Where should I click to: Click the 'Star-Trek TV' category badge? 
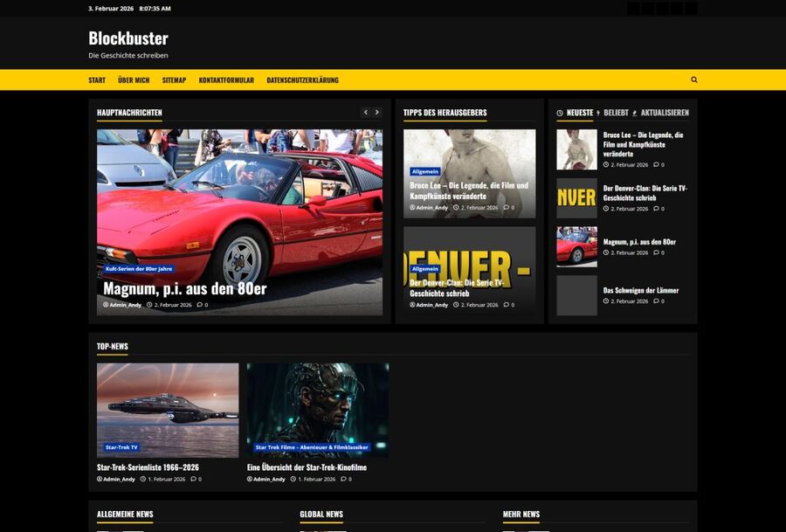coord(121,447)
